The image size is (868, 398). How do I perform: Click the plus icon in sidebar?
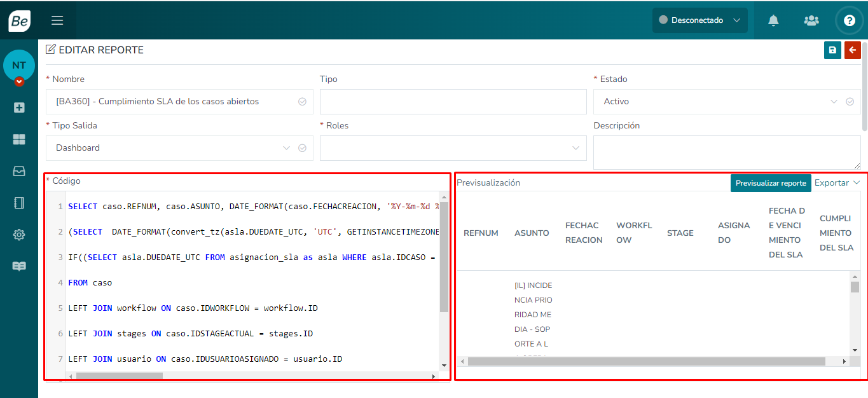coord(19,107)
